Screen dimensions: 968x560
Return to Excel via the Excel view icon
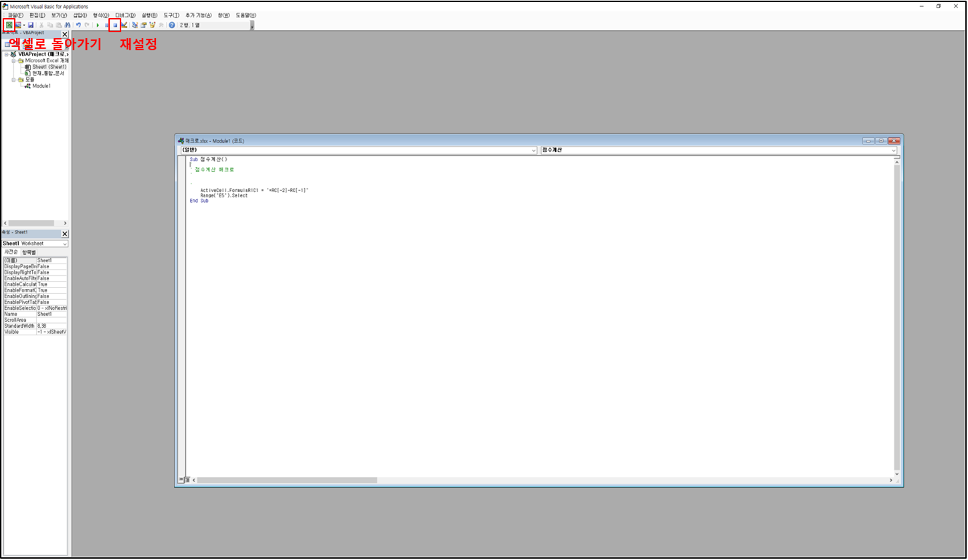tap(9, 25)
